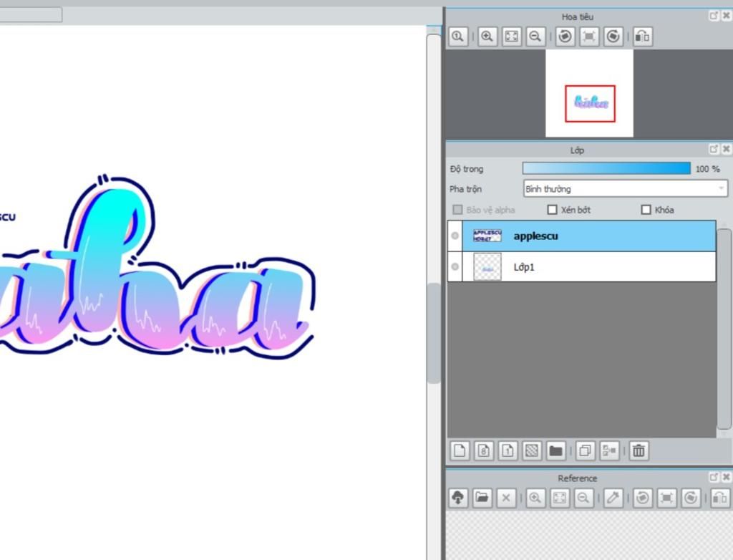733x560 pixels.
Task: Duplicate the selected layer
Action: [x=586, y=451]
